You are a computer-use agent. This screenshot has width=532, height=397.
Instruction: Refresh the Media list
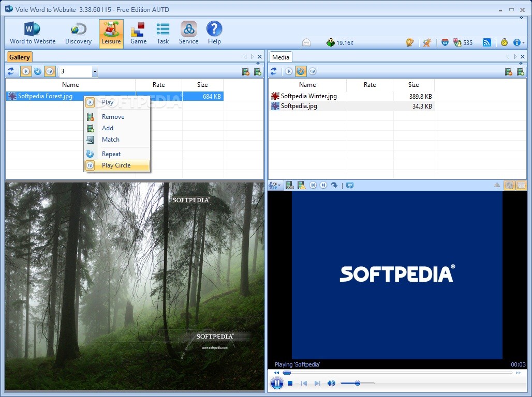tap(273, 71)
